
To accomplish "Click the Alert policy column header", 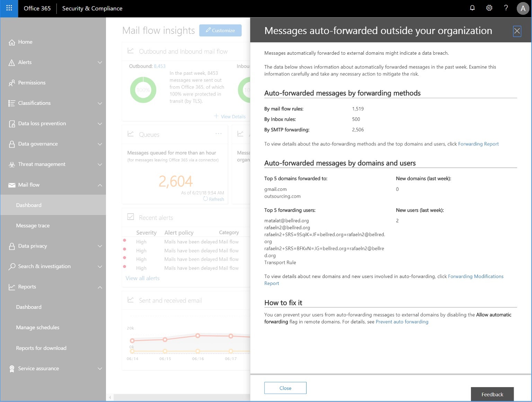I will click(179, 233).
